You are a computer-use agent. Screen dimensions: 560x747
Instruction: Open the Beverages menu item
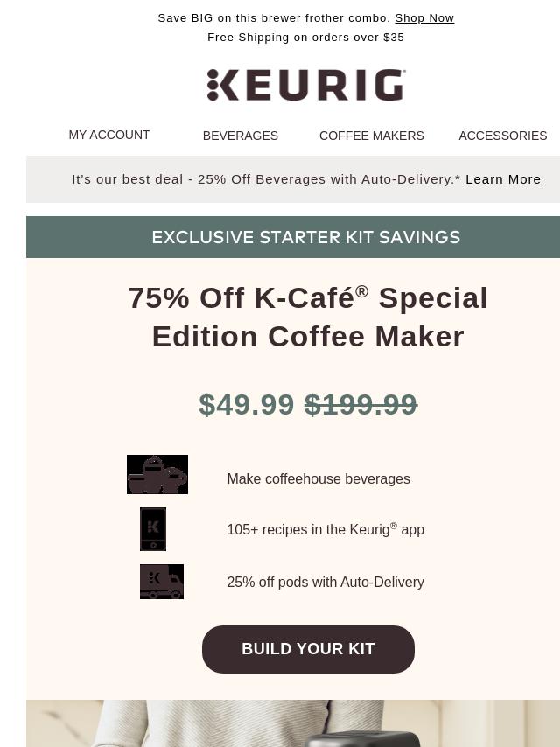point(241,136)
